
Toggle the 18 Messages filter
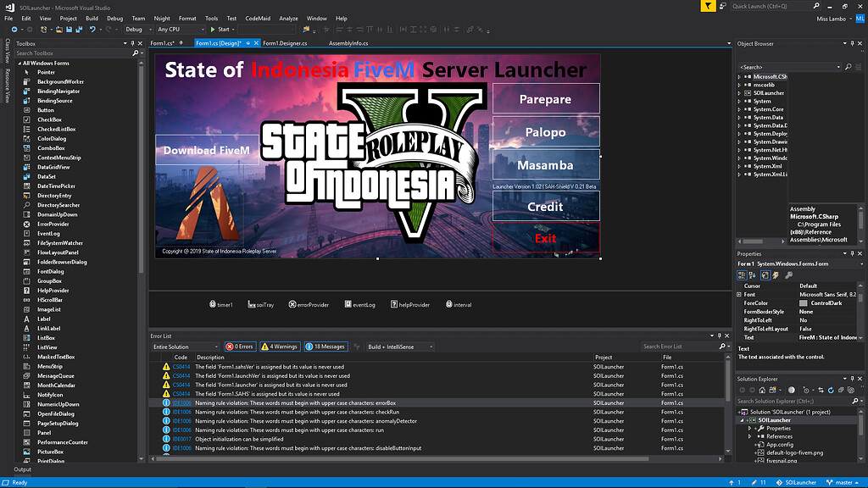tap(325, 347)
